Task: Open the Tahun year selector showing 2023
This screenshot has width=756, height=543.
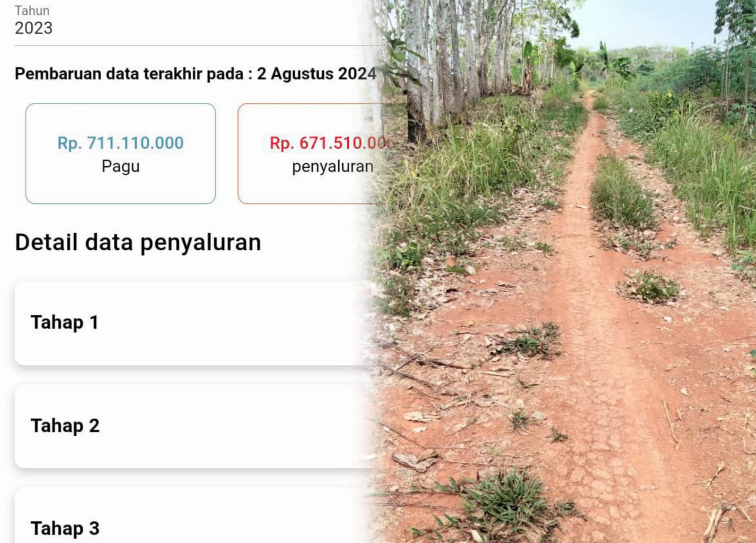Action: (x=196, y=23)
